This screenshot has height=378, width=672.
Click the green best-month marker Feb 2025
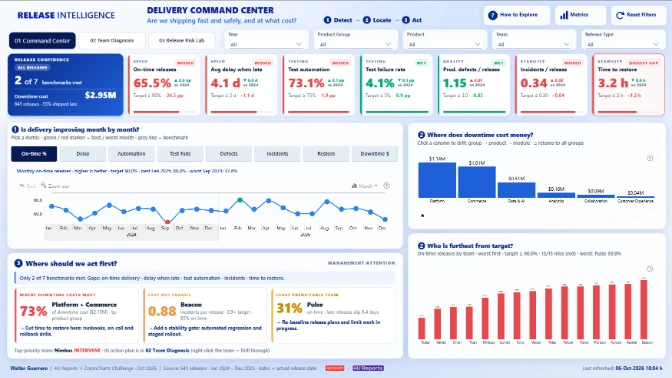240,200
